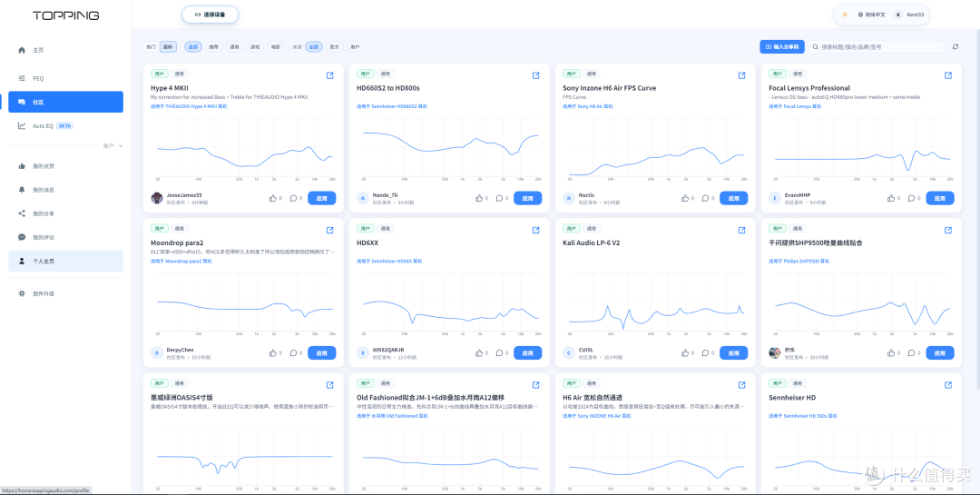
Task: Filter source by 用户 in filter bar
Action: point(355,47)
